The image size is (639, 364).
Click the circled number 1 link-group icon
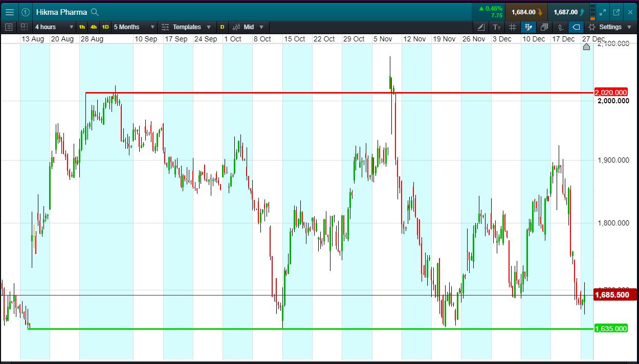(x=26, y=12)
